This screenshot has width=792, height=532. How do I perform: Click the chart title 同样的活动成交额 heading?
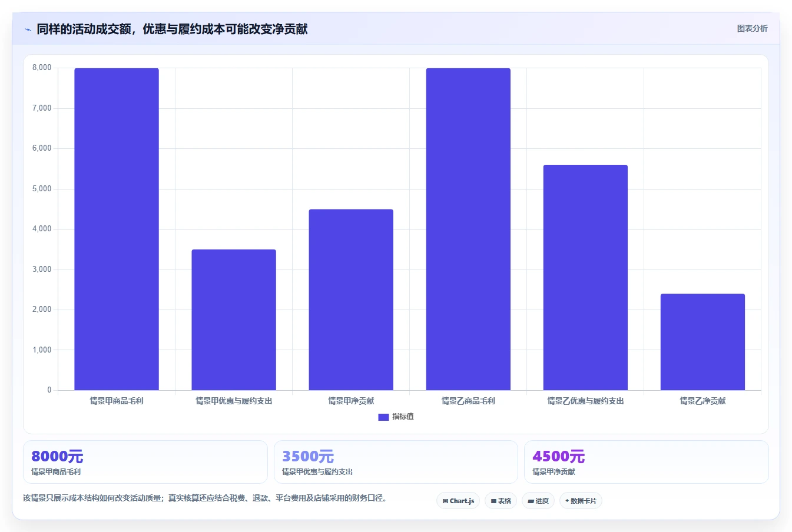[172, 29]
